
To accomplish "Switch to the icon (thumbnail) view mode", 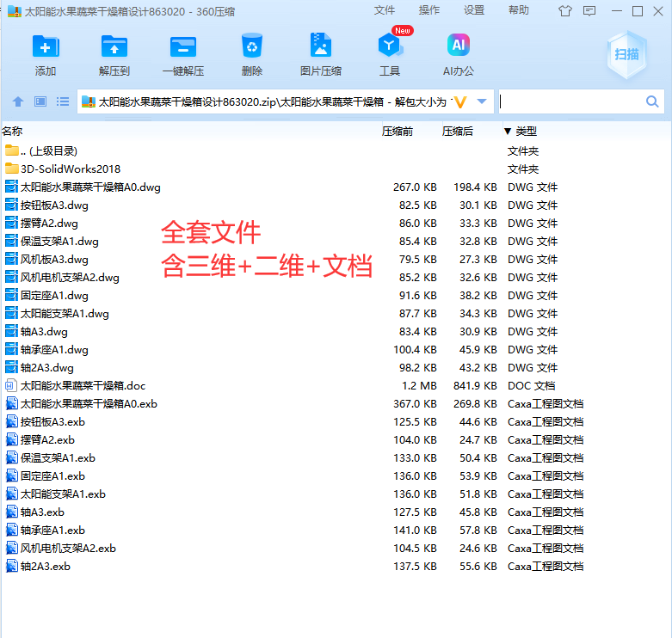I will (x=40, y=101).
